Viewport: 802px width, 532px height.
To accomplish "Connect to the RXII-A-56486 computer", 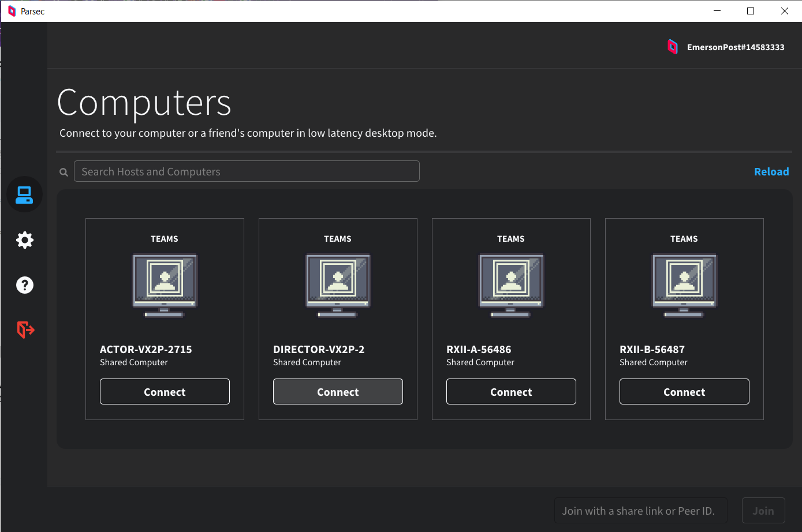I will (511, 392).
